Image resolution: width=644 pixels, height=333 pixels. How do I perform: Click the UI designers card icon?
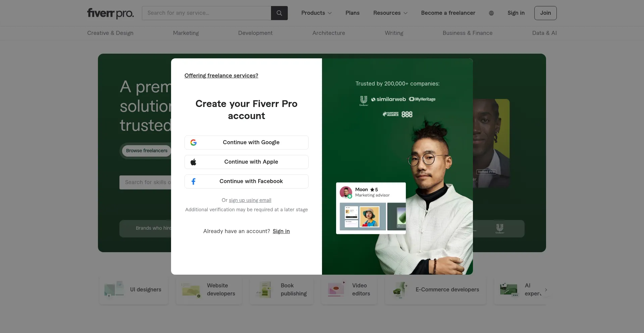click(114, 289)
